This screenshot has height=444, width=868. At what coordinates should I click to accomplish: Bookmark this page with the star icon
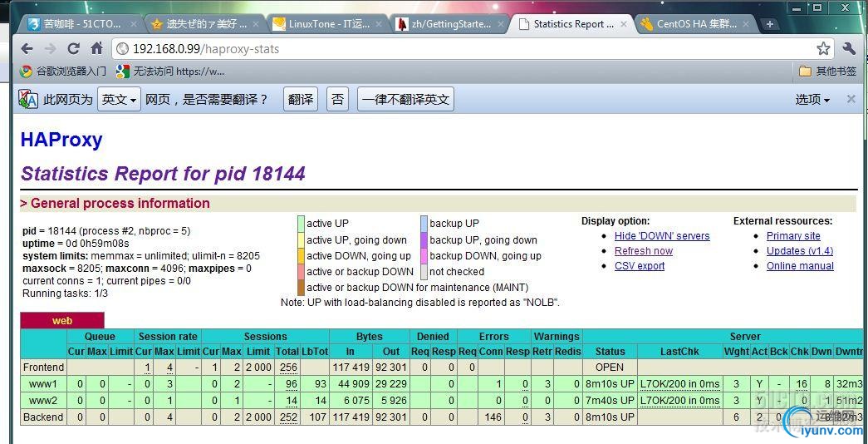(x=823, y=49)
